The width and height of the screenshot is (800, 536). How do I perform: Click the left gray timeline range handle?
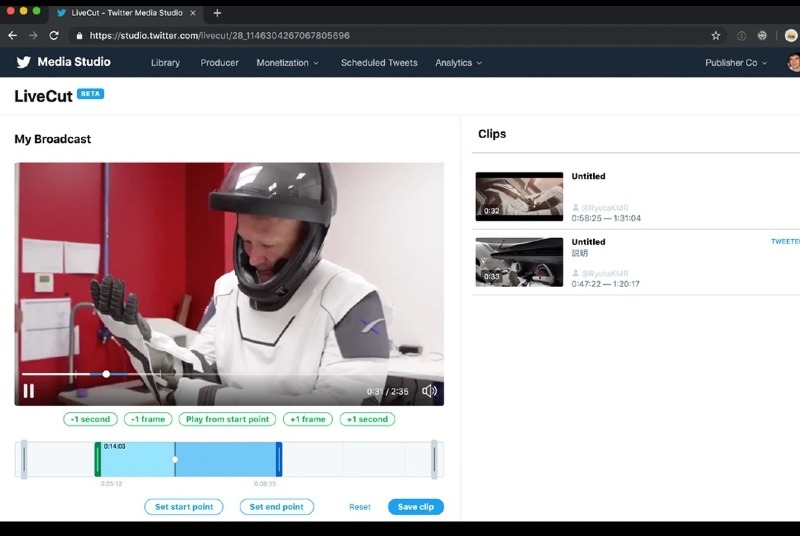(x=24, y=460)
